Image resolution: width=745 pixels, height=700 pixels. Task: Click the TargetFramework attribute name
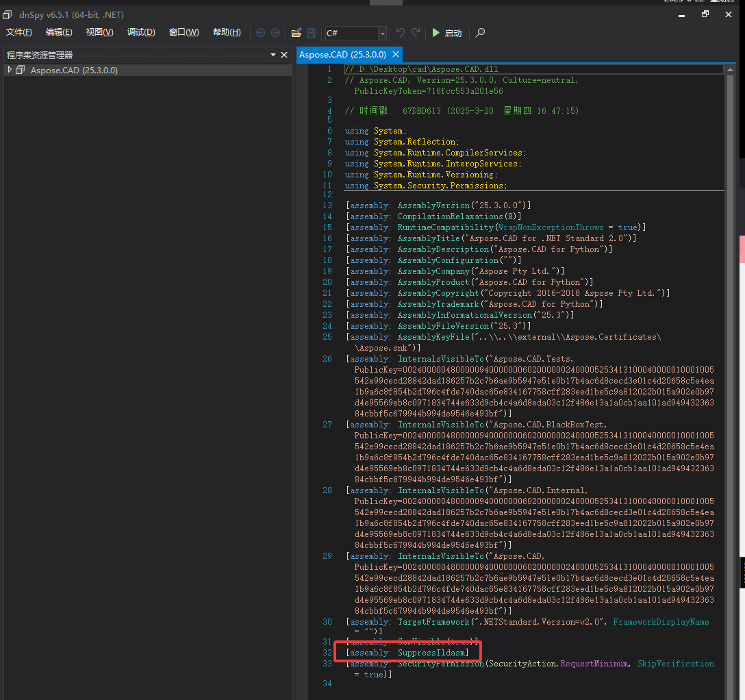(x=433, y=622)
